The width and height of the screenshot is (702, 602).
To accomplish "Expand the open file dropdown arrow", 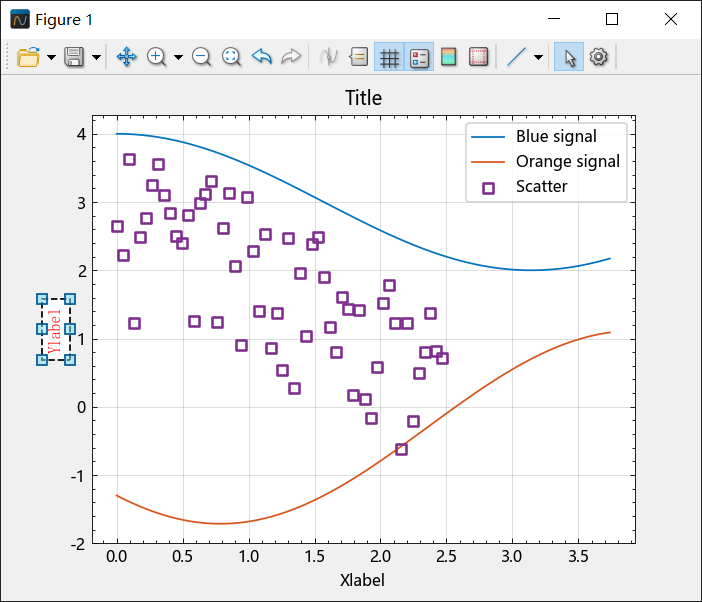I will pos(51,57).
